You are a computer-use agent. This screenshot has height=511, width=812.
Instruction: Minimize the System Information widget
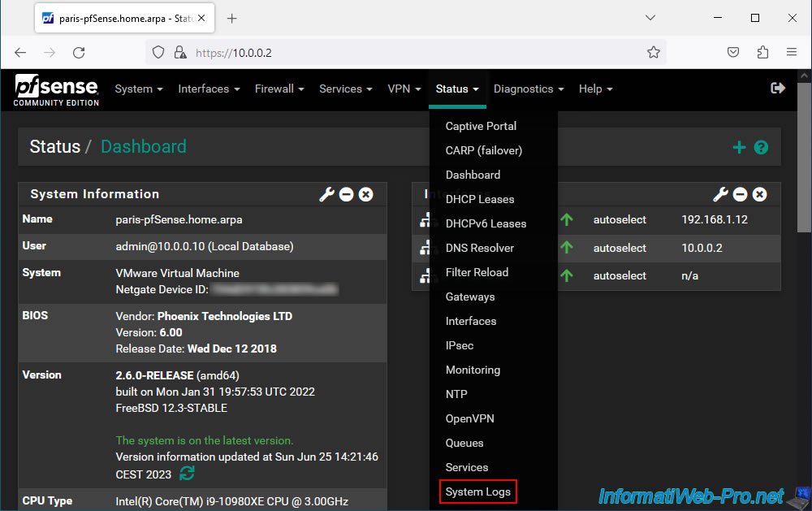[x=347, y=194]
